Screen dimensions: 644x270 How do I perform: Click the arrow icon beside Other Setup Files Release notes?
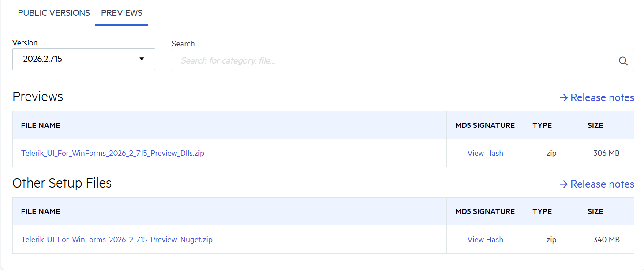click(x=564, y=184)
